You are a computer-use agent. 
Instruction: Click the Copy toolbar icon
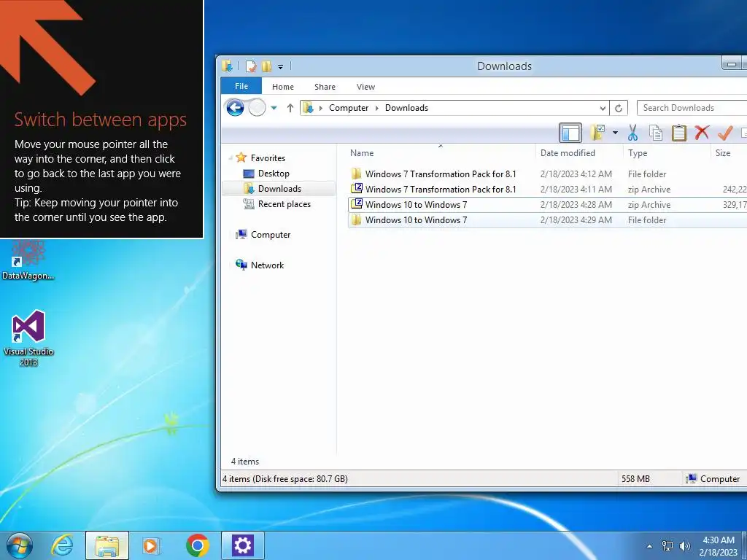[656, 133]
